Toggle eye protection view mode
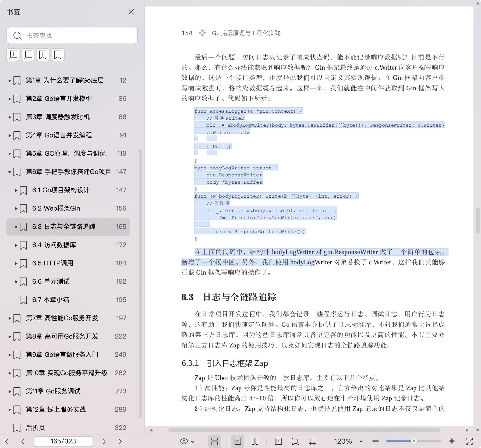This screenshot has height=448, width=481. [x=184, y=441]
